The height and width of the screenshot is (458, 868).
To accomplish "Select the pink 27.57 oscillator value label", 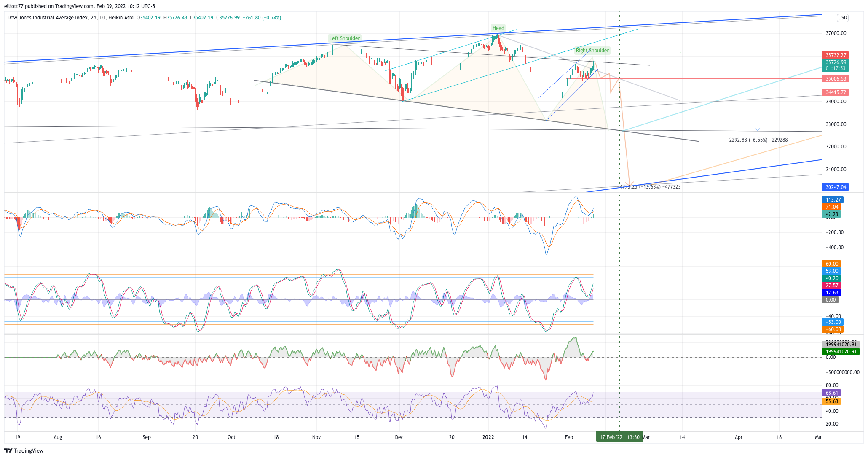I will point(831,286).
